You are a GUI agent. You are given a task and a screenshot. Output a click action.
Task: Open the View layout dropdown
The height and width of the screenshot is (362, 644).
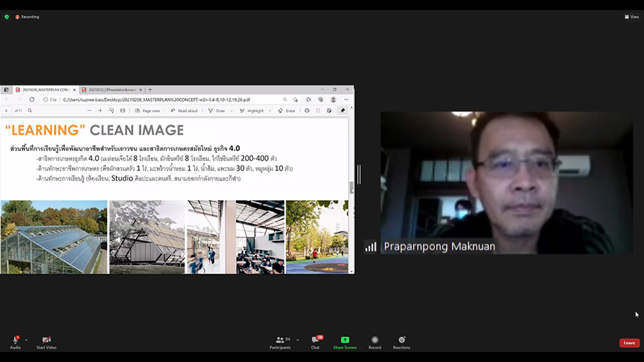(x=631, y=16)
